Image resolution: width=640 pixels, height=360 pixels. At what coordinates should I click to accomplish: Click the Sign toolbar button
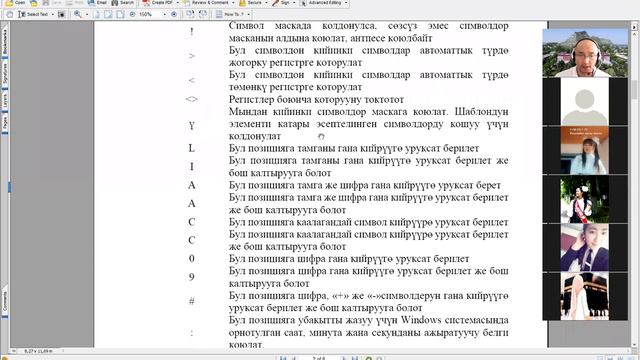click(281, 2)
